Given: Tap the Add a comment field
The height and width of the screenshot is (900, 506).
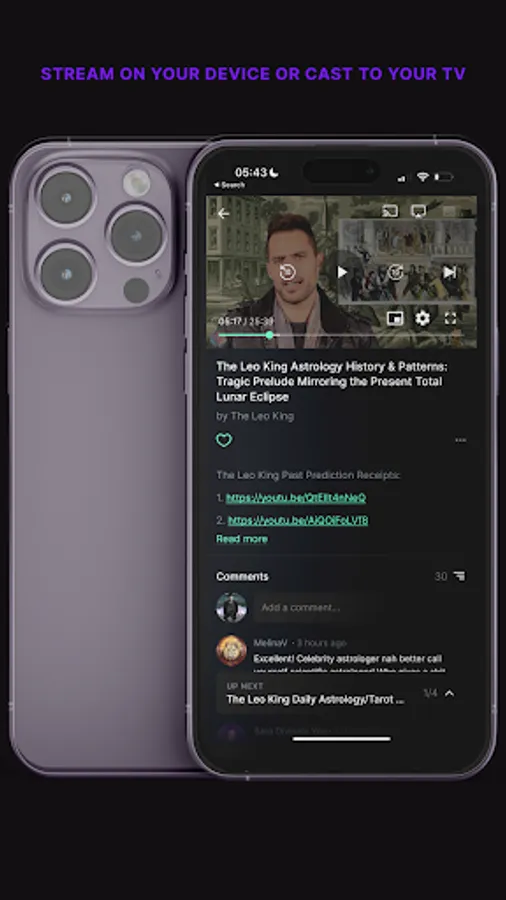Looking at the screenshot, I should (319, 608).
